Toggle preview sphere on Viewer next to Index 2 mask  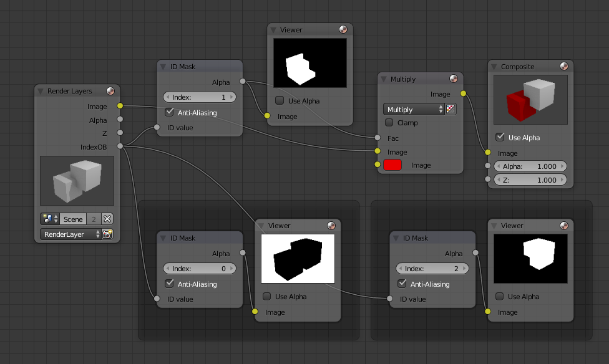[564, 226]
